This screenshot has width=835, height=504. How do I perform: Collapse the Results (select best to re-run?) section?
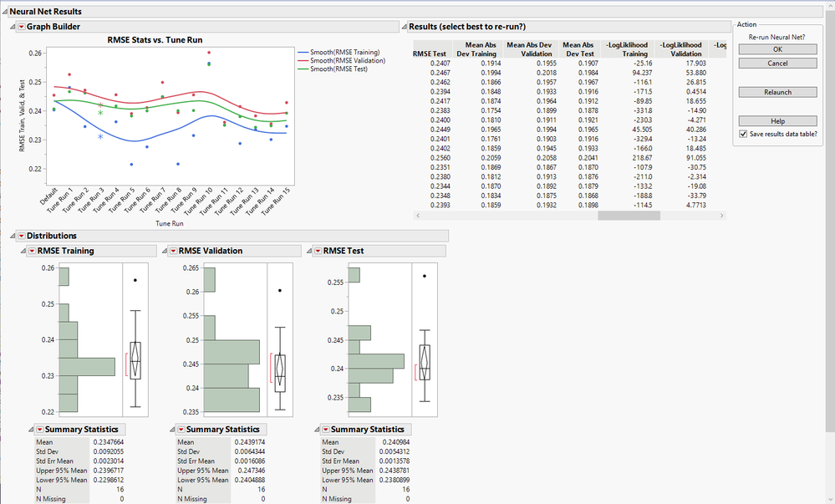pyautogui.click(x=405, y=27)
